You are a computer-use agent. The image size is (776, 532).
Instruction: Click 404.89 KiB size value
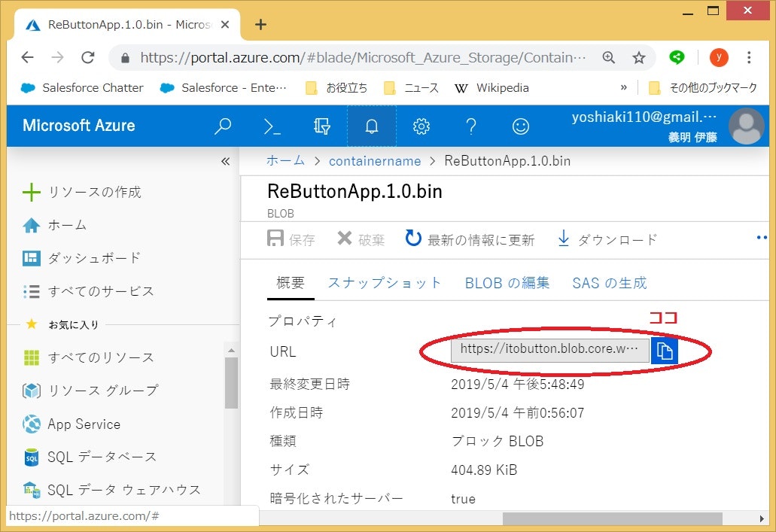point(484,470)
